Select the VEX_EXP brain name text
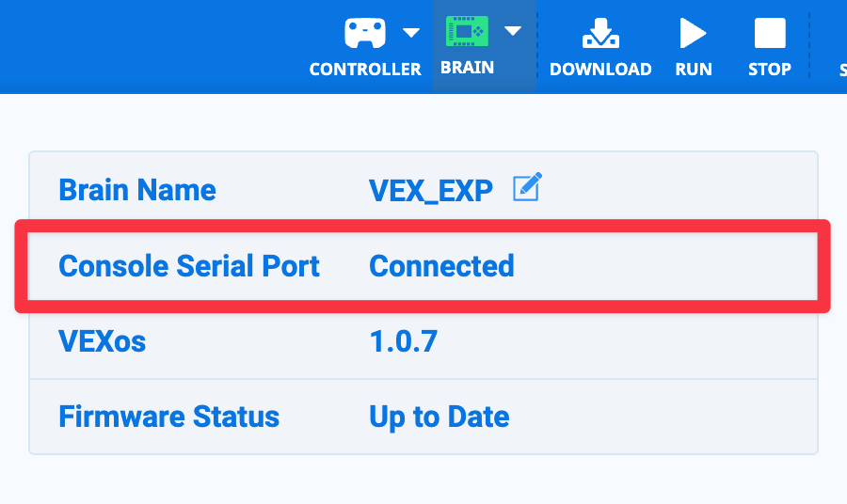Screen dimensions: 847x504 [x=431, y=191]
